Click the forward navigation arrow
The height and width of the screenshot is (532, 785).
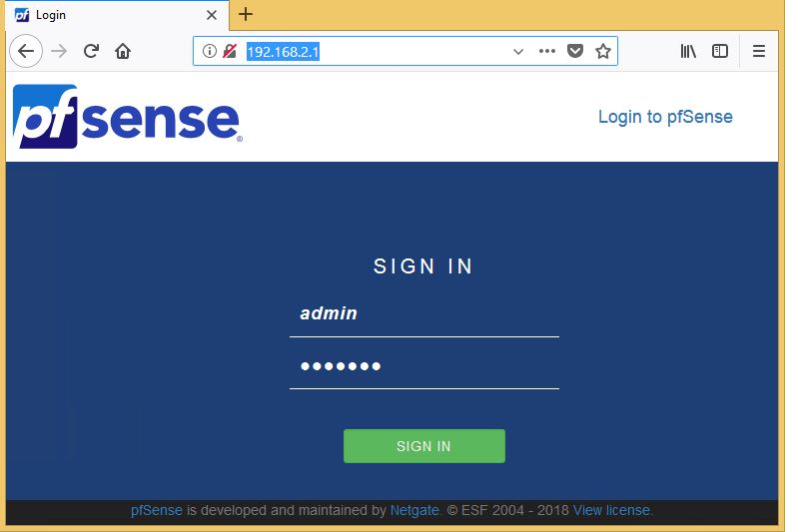(x=59, y=51)
